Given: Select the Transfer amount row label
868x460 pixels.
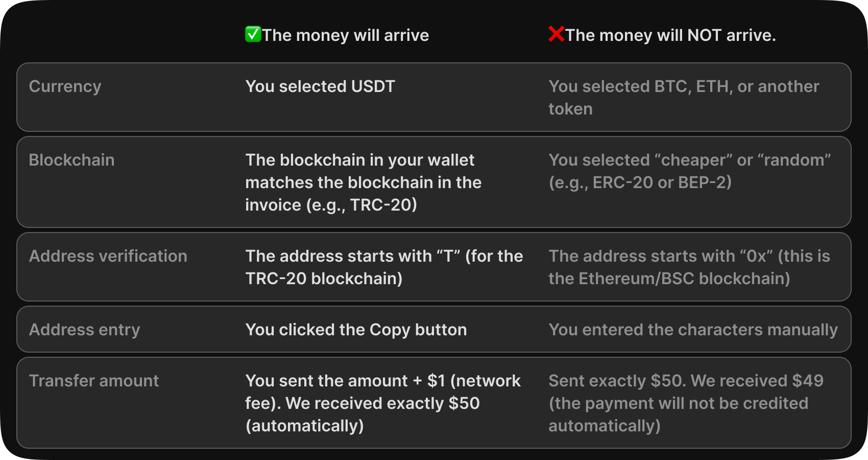Looking at the screenshot, I should click(94, 381).
